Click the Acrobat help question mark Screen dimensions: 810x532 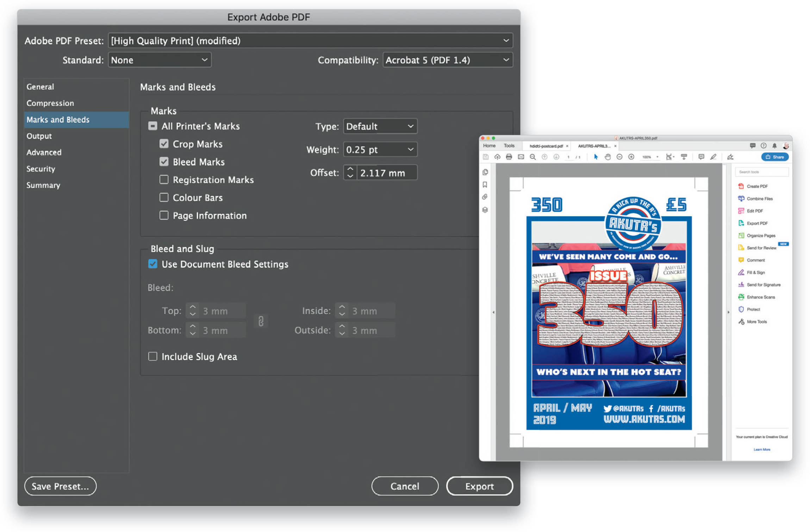click(764, 146)
